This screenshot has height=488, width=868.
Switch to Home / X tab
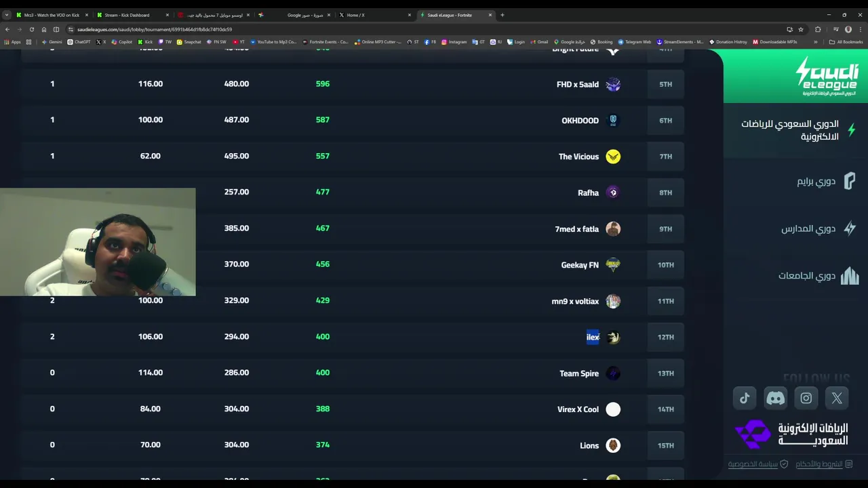(x=375, y=15)
